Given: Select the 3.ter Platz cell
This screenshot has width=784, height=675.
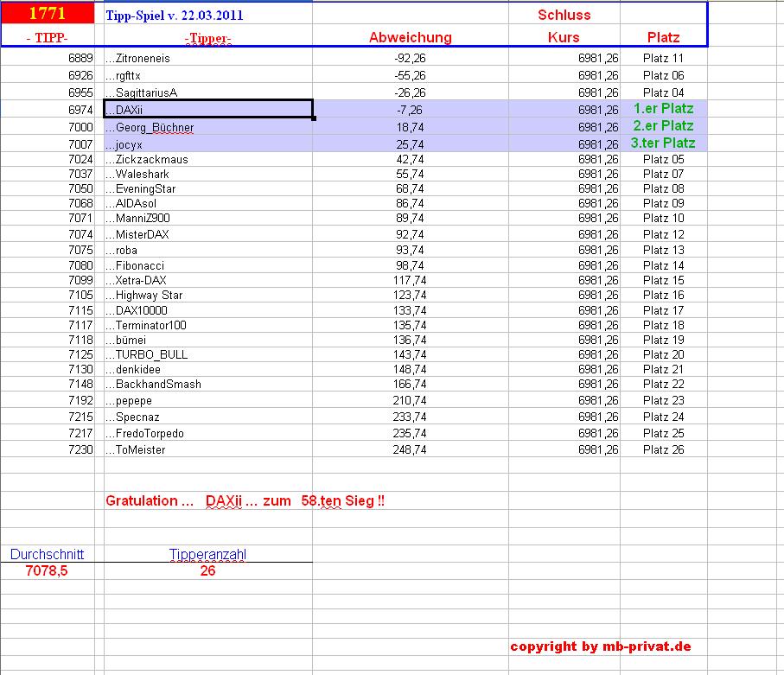Looking at the screenshot, I should point(664,143).
